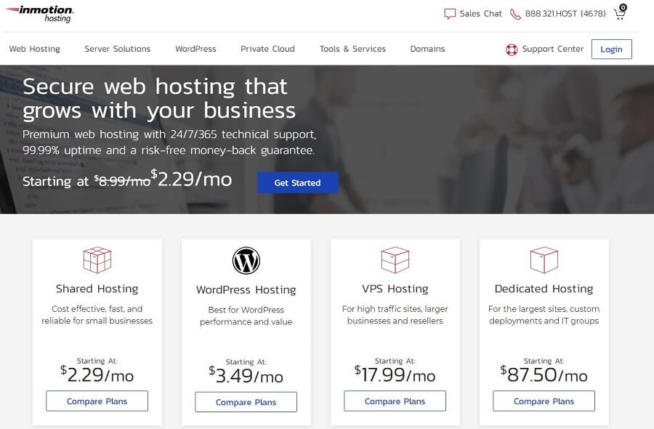Viewport: 654px width, 429px height.
Task: Compare Plans for WordPress Hosting
Action: point(246,402)
